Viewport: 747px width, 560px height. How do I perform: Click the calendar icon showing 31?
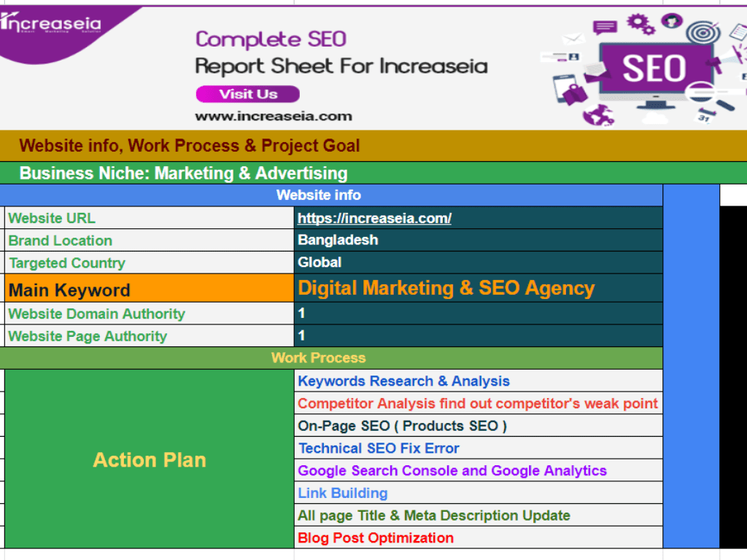point(705,114)
